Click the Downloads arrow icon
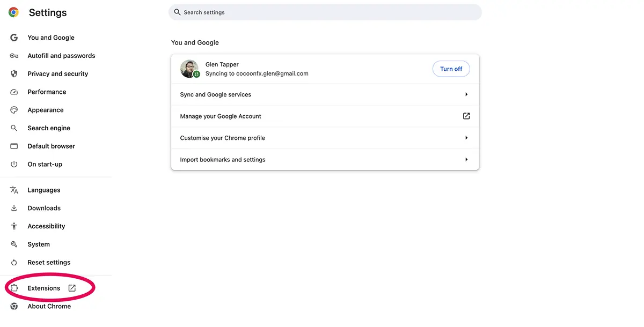Viewport: 644px width, 327px height. click(x=13, y=208)
